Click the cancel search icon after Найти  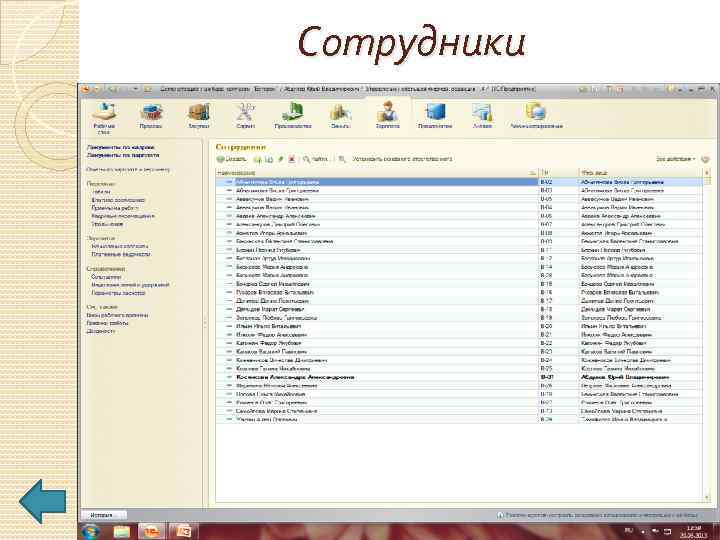pos(342,159)
